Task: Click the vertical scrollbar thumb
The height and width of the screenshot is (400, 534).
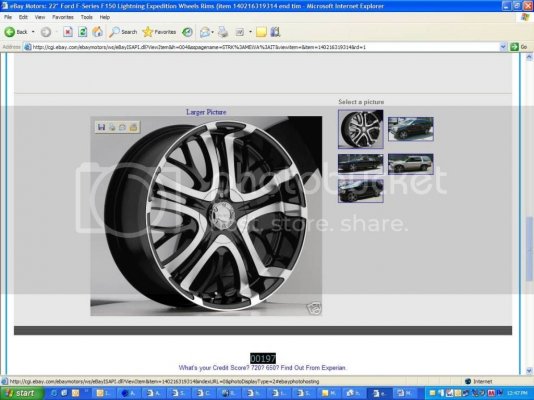Action: tap(529, 249)
